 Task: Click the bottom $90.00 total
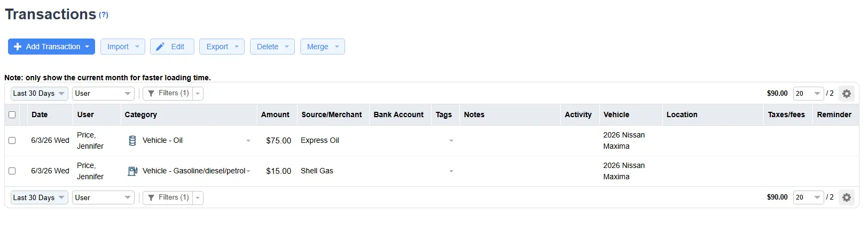[x=777, y=197]
